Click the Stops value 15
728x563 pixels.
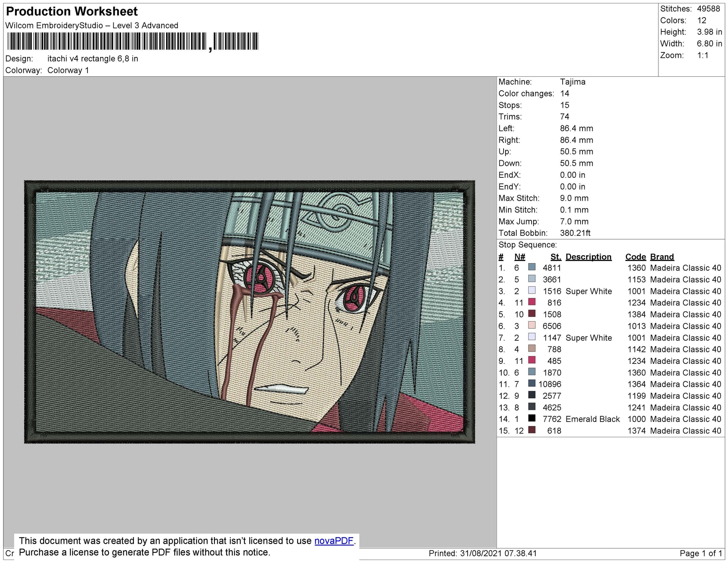point(565,105)
